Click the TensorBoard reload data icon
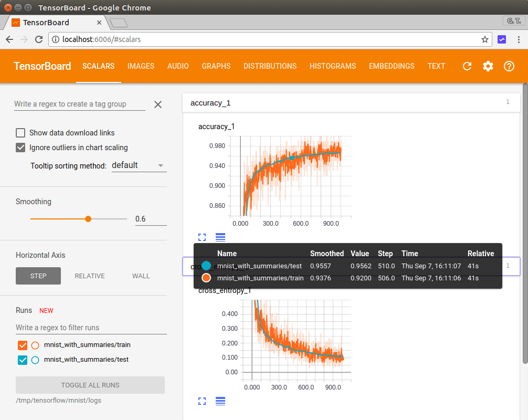 (x=467, y=66)
